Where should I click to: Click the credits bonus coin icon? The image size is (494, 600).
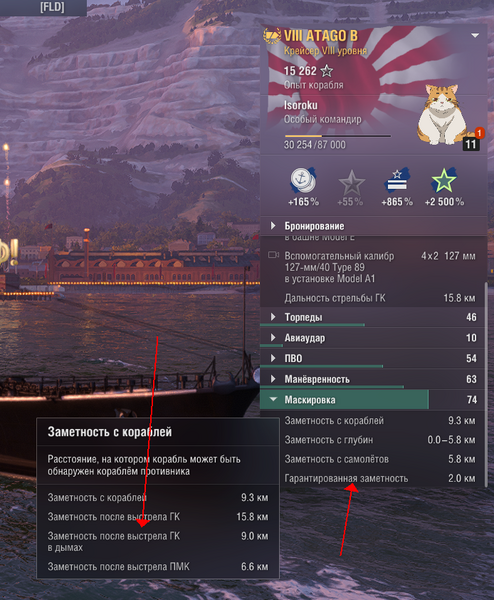tap(303, 180)
